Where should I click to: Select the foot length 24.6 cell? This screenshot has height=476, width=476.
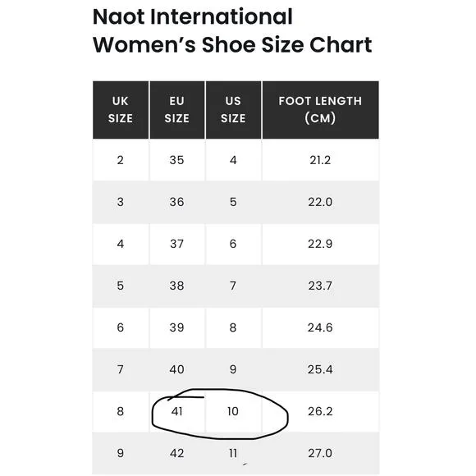(x=320, y=327)
